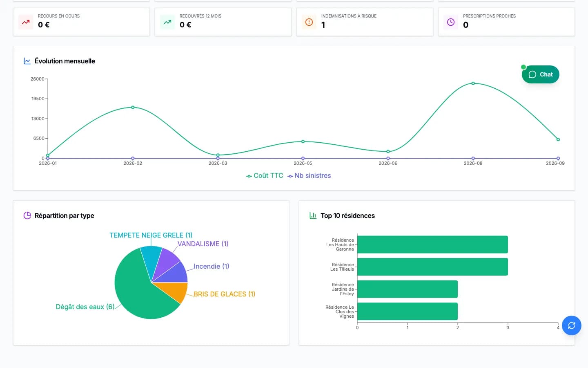
Task: Select the Coût TTC peak point at 2026-08
Action: tap(473, 83)
